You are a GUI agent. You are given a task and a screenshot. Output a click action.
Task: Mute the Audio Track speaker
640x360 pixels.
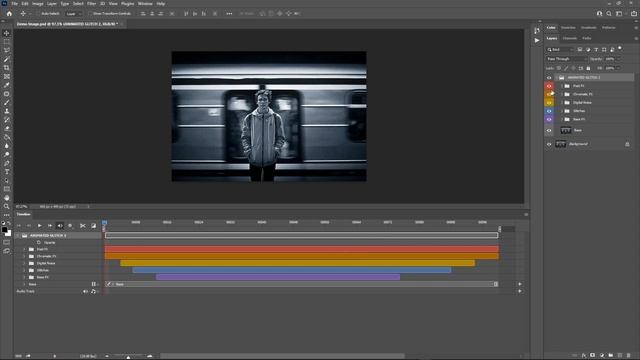85,291
